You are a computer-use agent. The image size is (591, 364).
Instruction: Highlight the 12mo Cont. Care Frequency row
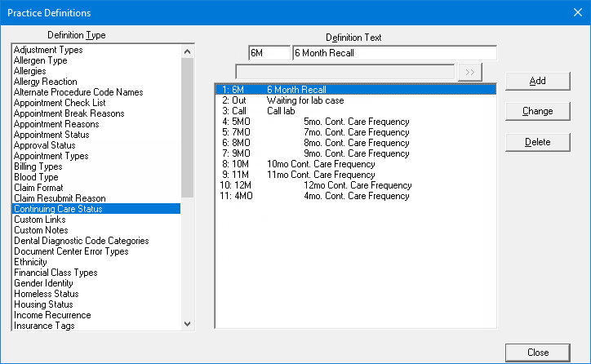pyautogui.click(x=357, y=185)
